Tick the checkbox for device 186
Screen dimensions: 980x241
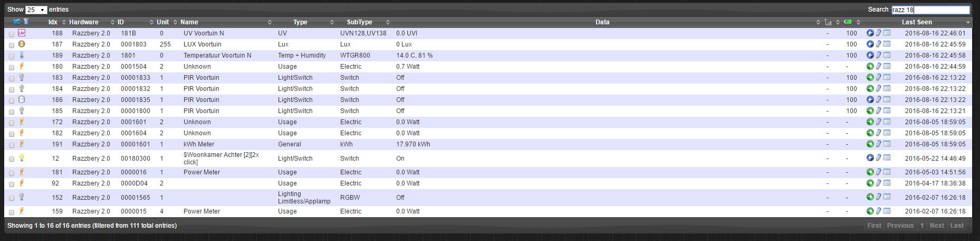[x=12, y=100]
